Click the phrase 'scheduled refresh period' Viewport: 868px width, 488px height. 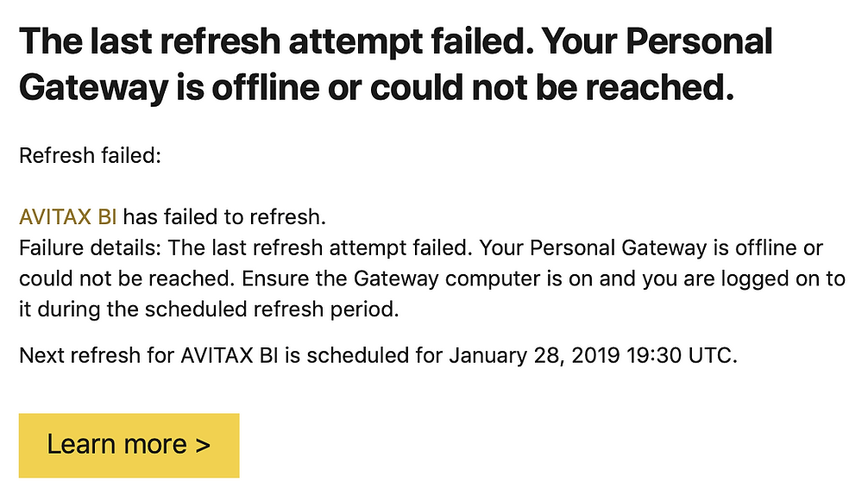click(269, 310)
